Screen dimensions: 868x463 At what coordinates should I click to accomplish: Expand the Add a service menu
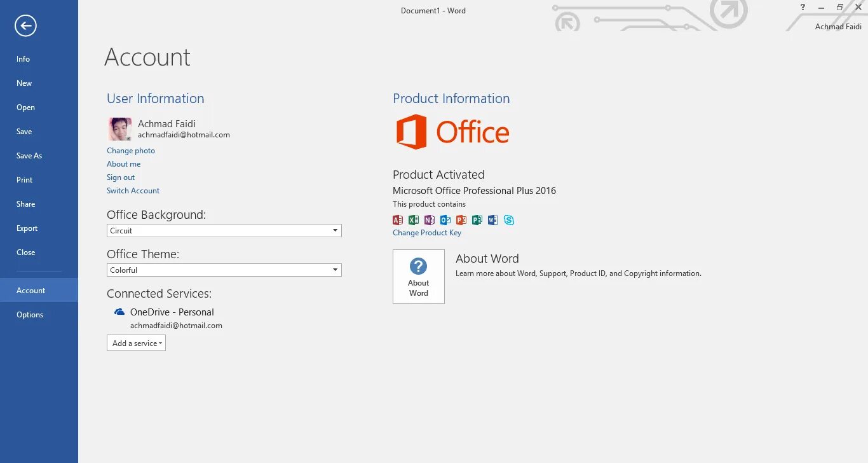tap(136, 343)
